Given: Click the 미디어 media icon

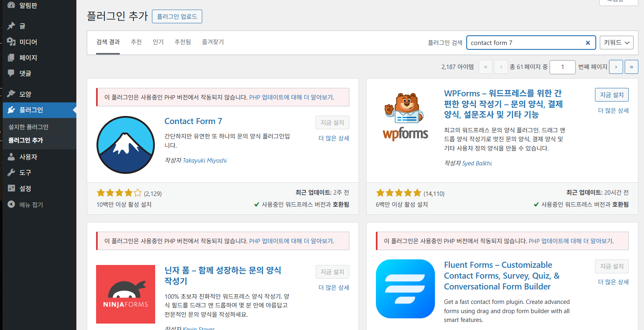Looking at the screenshot, I should 11,42.
